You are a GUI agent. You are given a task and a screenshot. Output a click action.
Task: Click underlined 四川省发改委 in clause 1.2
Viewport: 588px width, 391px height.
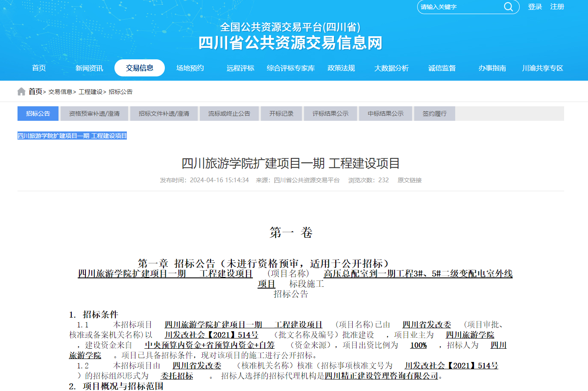pos(197,366)
